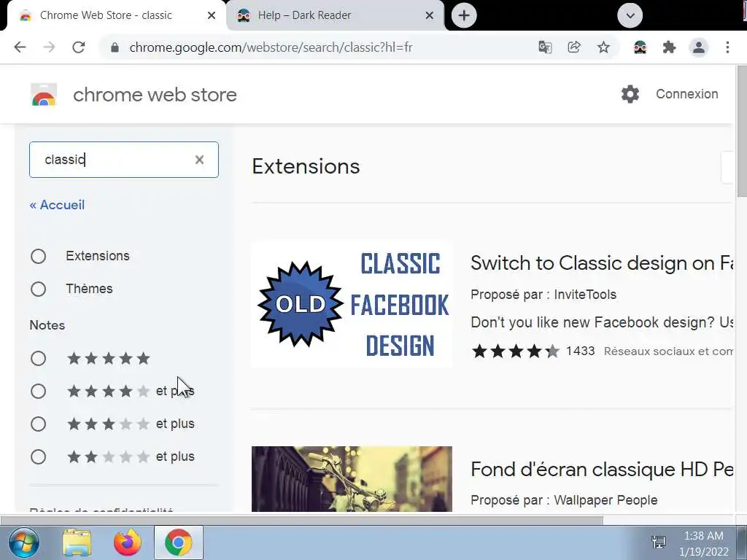Viewport: 747px width, 560px height.
Task: Click the taskbar network tray icon
Action: tap(659, 542)
